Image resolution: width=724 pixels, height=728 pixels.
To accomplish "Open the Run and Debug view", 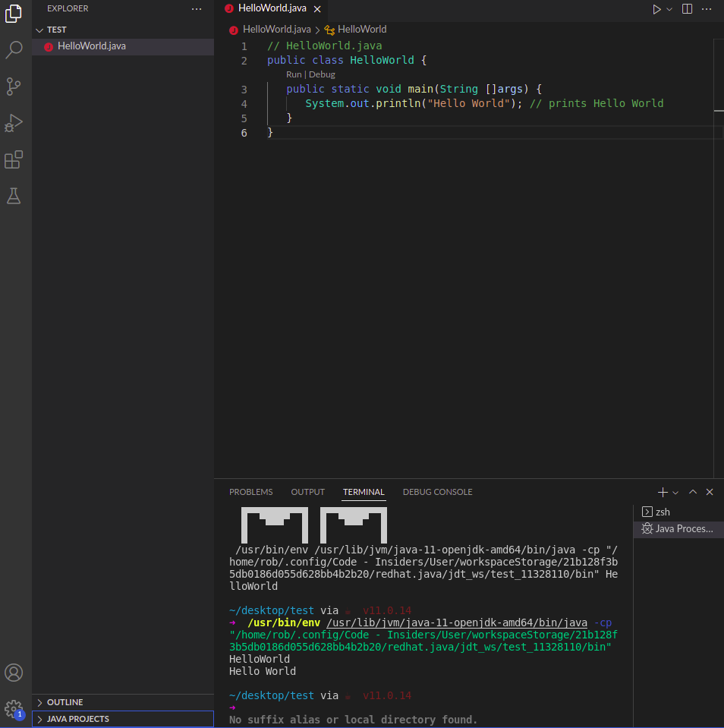I will (x=14, y=122).
